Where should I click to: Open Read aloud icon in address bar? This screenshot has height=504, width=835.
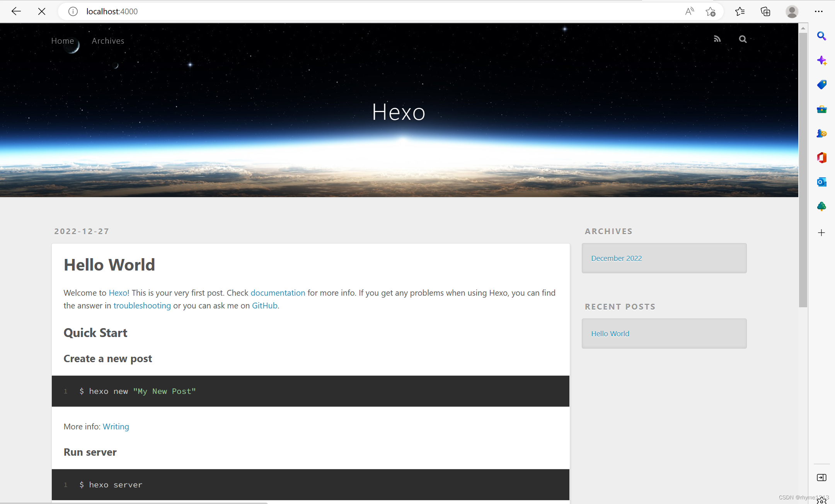[689, 11]
